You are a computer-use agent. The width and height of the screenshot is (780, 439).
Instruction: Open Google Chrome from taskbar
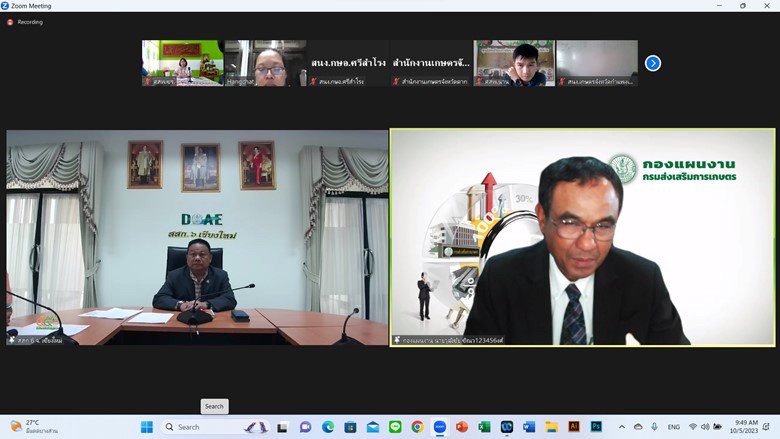point(417,427)
